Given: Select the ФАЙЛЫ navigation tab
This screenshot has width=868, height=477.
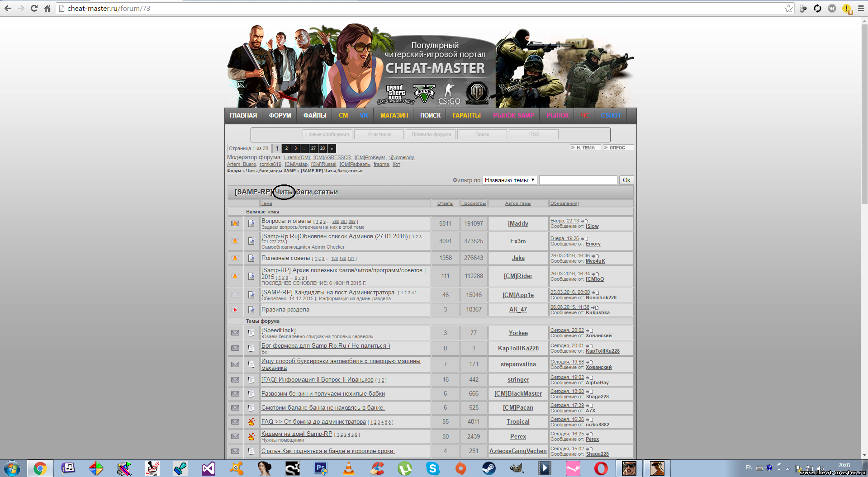Looking at the screenshot, I should click(x=315, y=115).
